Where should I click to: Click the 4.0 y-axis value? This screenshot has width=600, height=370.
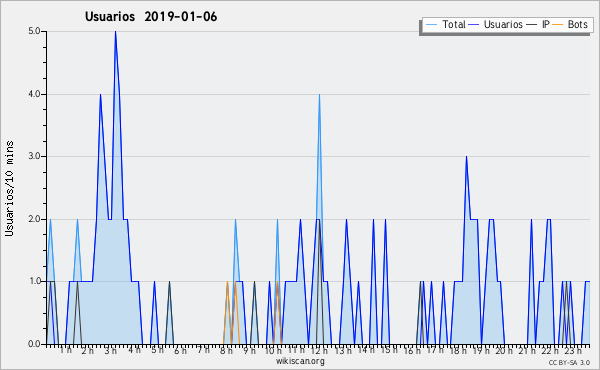(x=34, y=94)
